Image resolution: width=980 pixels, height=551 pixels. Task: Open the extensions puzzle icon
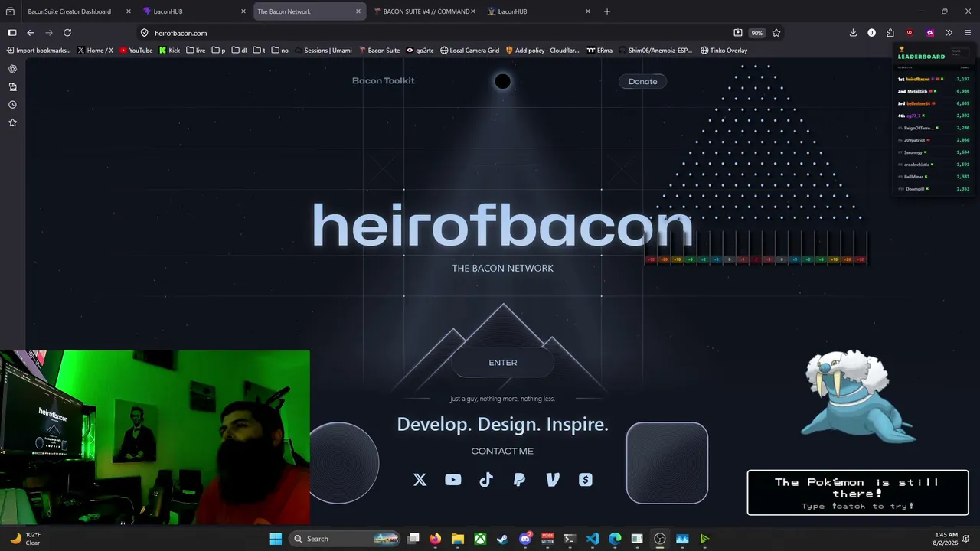pyautogui.click(x=890, y=33)
